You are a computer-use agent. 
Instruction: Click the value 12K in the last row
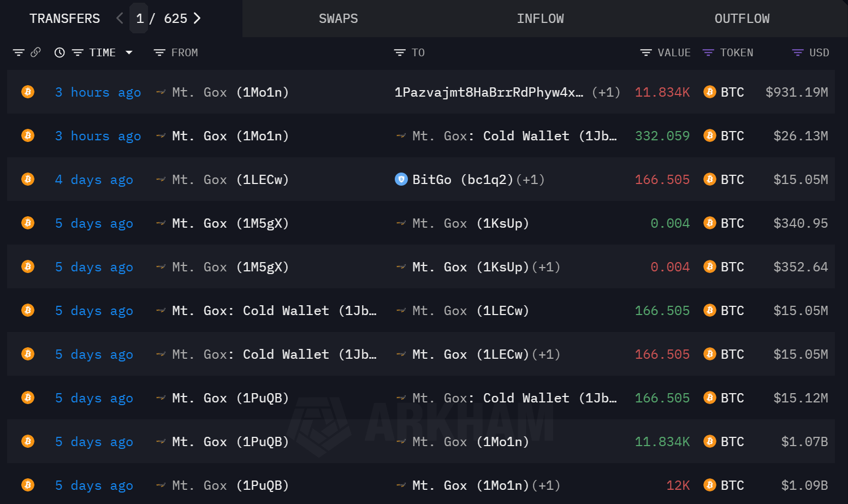click(678, 485)
